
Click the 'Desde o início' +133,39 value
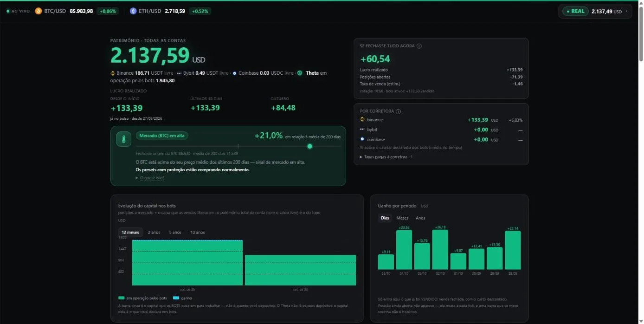click(127, 108)
